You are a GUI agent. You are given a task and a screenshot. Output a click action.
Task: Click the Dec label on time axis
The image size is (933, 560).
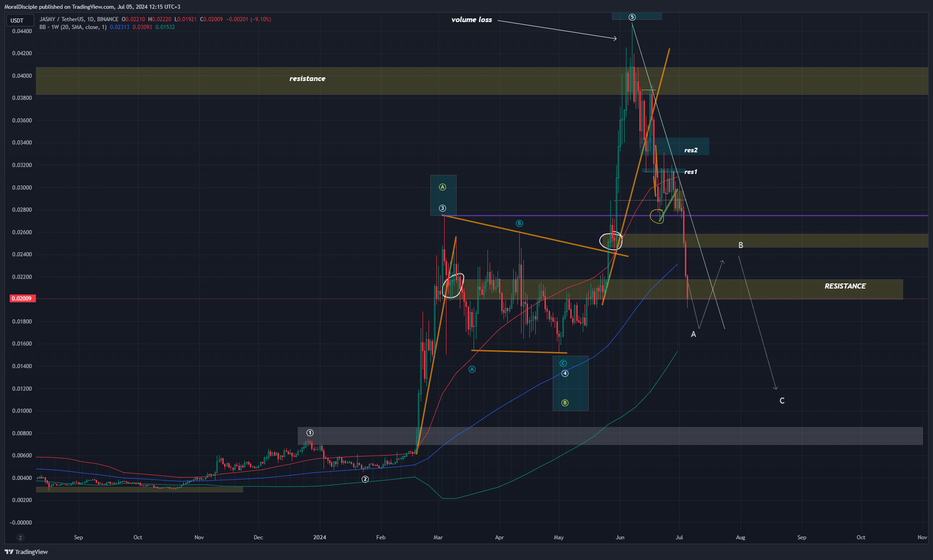coord(258,537)
